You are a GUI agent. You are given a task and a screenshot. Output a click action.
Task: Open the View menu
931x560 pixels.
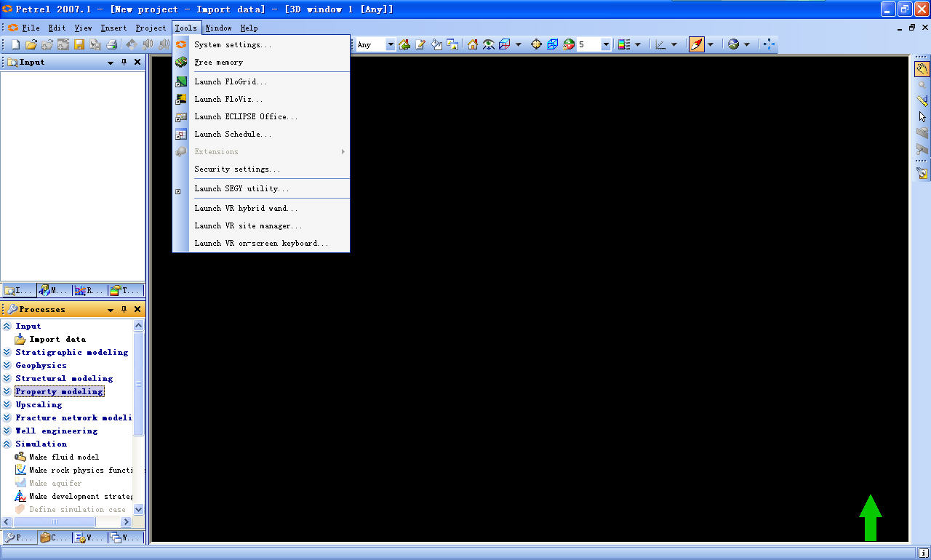click(84, 28)
